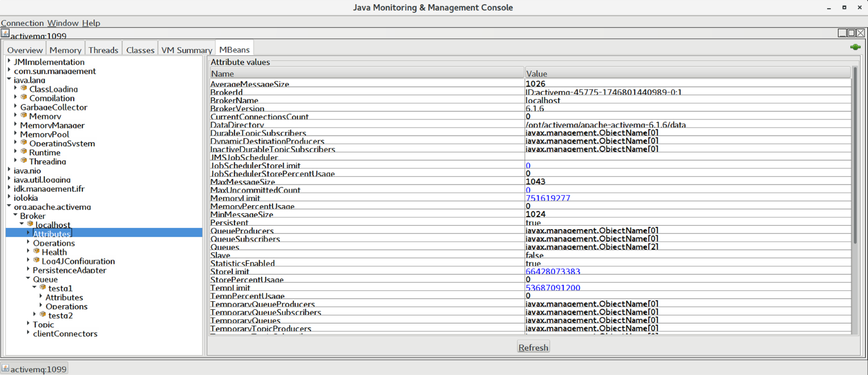Click the testq2 queue bean icon
This screenshot has height=375, width=868.
[x=43, y=314]
